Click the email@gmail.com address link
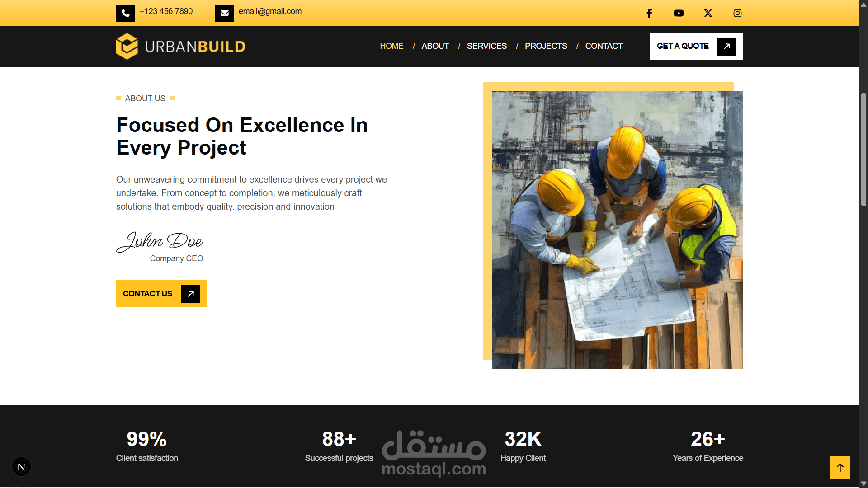The width and height of the screenshot is (868, 488). [270, 11]
